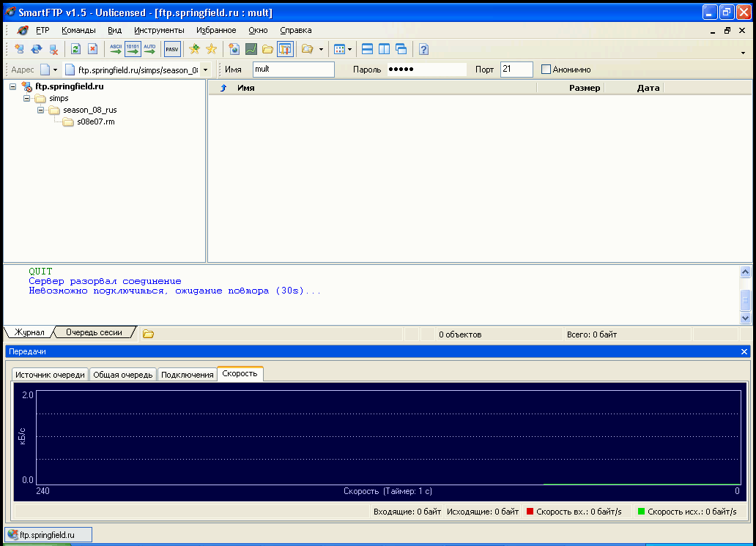Click the folder icon beside Очередь сесии tab
The height and width of the screenshot is (546, 756).
pos(148,334)
